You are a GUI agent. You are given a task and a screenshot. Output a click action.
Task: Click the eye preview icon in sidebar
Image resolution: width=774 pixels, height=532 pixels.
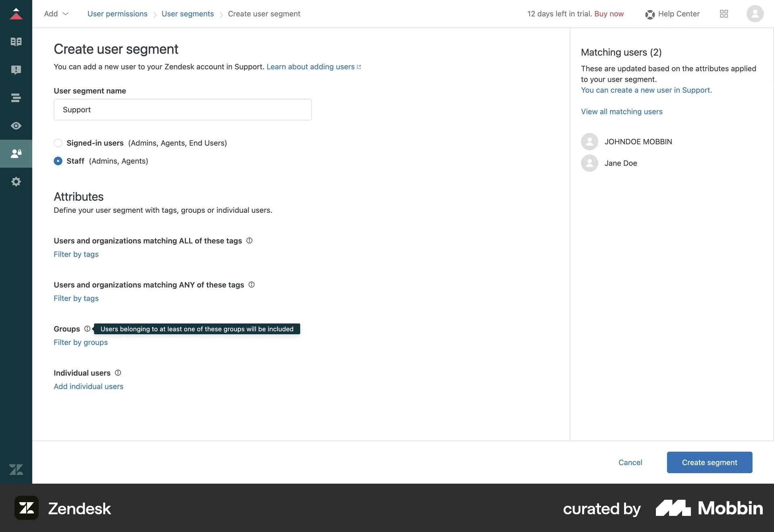click(x=16, y=126)
